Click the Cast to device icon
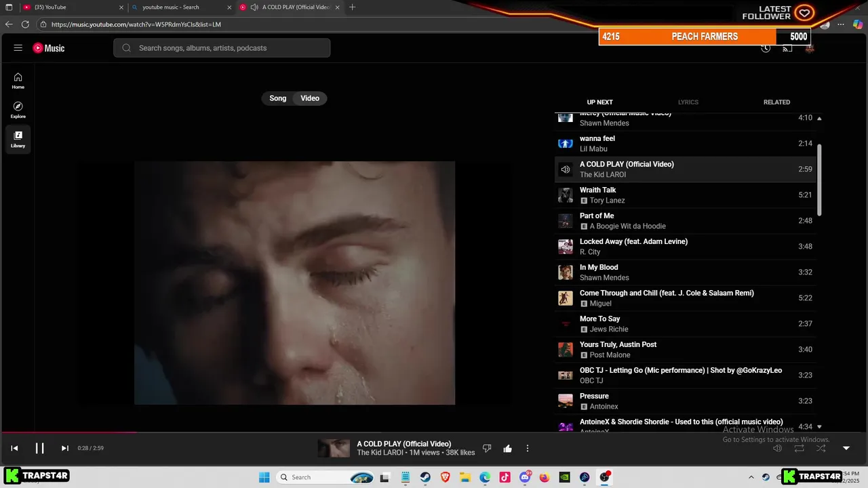Viewport: 868px width, 488px height. (x=787, y=48)
